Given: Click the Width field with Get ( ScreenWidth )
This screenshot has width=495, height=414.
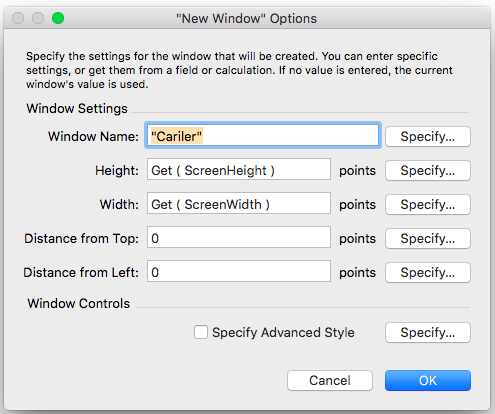Looking at the screenshot, I should coord(239,203).
